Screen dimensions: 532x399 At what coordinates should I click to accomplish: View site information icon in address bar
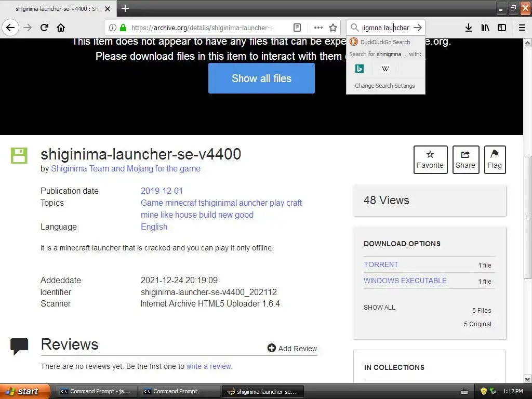(113, 28)
